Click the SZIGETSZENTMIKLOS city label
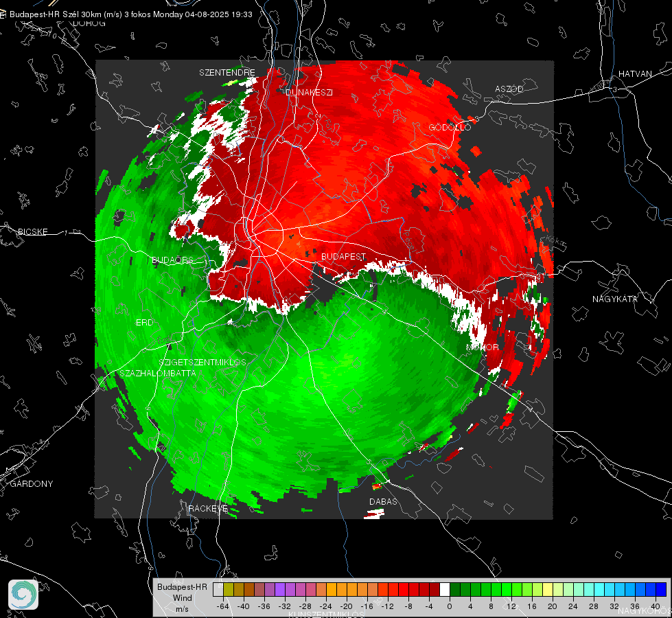 [202, 362]
